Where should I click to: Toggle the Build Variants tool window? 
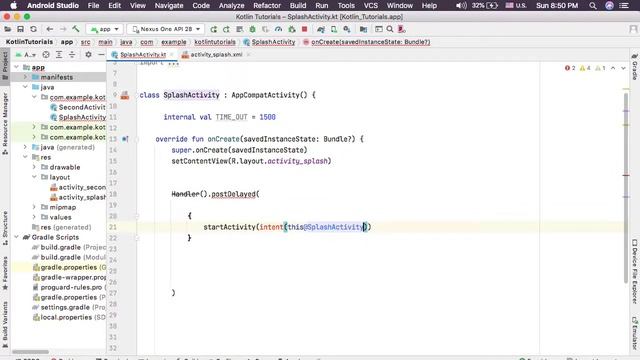tap(5, 325)
